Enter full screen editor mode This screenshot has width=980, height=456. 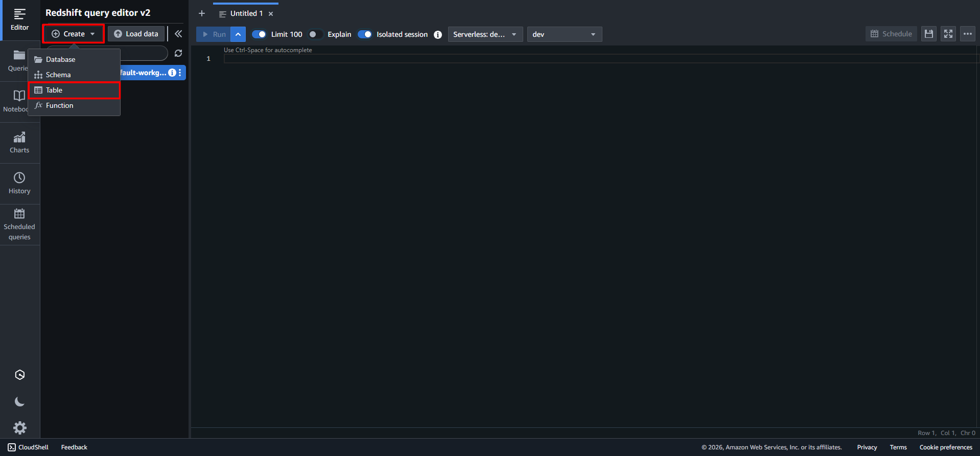coord(948,34)
